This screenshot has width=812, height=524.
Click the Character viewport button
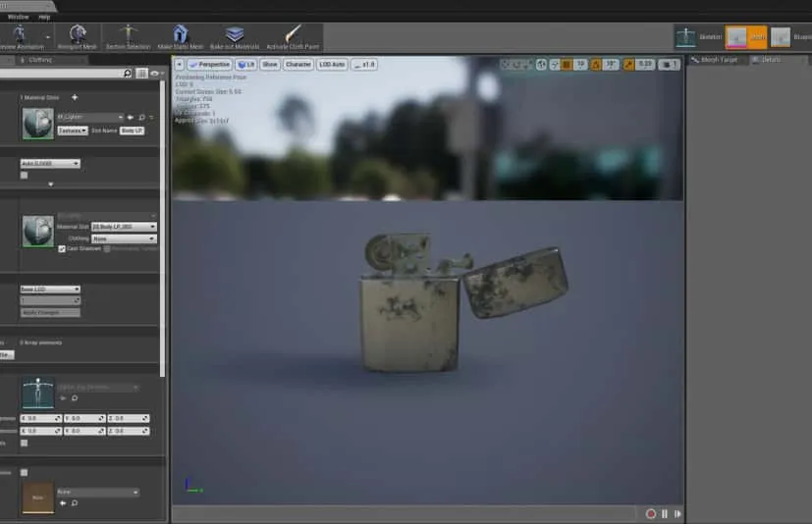(298, 64)
